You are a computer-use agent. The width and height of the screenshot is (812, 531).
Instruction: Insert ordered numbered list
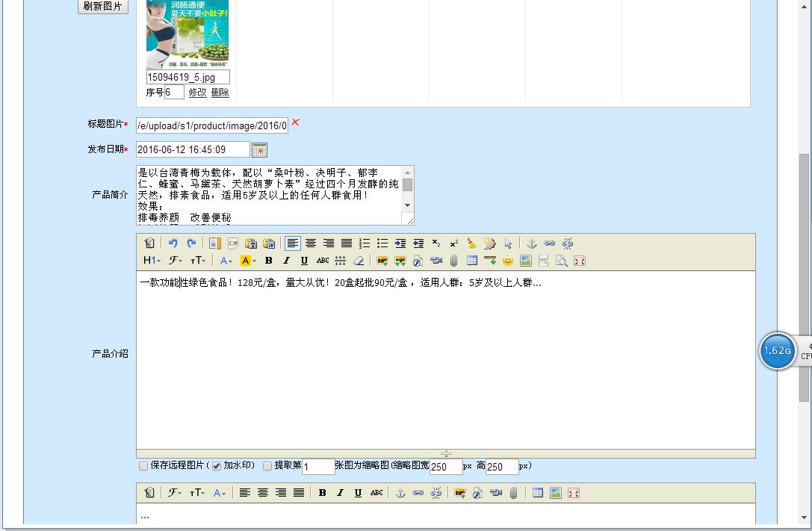click(x=365, y=243)
